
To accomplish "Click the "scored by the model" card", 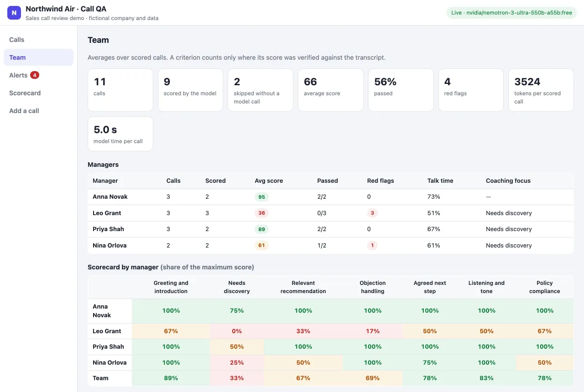I will pyautogui.click(x=190, y=90).
